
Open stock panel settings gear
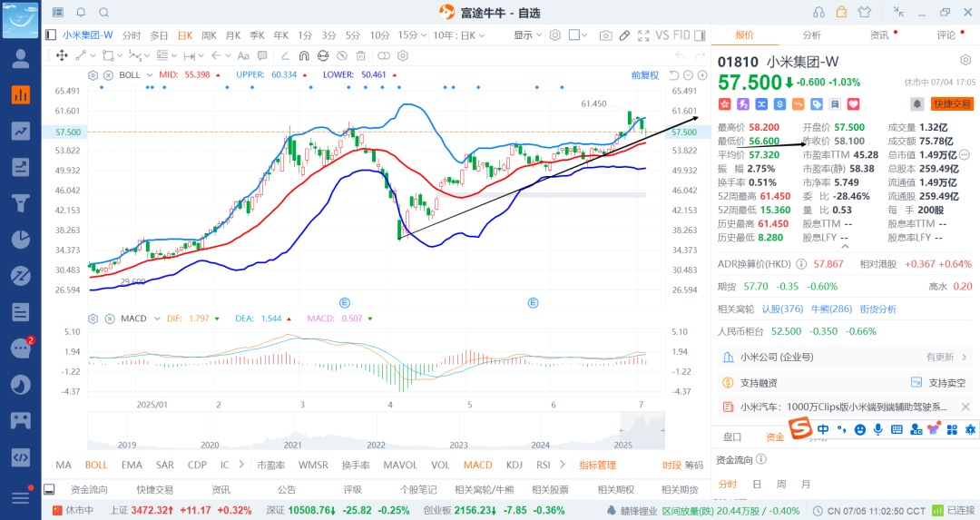point(965,60)
